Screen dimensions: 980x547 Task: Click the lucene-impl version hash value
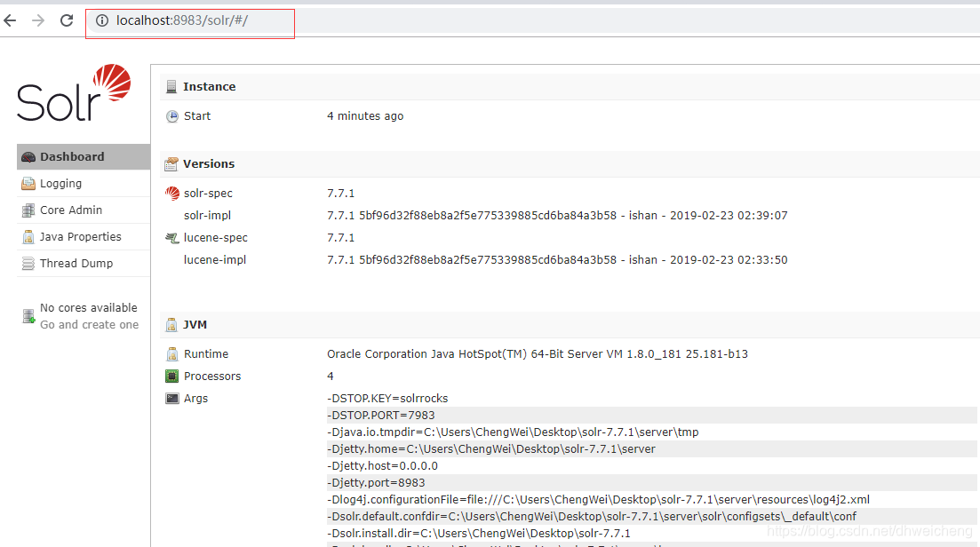[x=557, y=260]
